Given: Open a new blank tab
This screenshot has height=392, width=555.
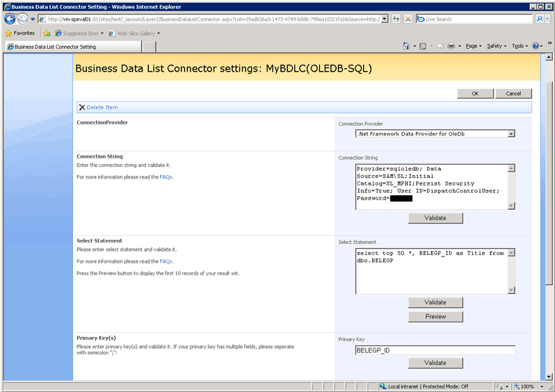Looking at the screenshot, I should click(149, 47).
